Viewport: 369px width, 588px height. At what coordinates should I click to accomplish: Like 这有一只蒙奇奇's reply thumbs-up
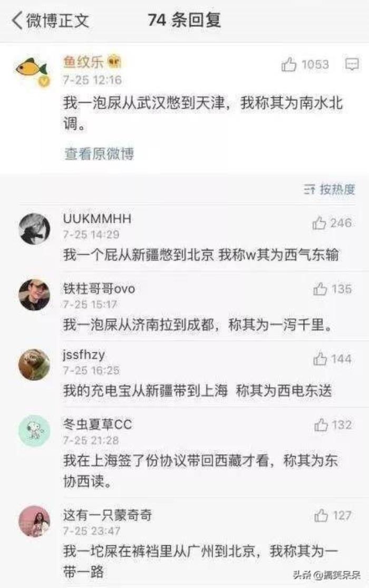(x=321, y=516)
